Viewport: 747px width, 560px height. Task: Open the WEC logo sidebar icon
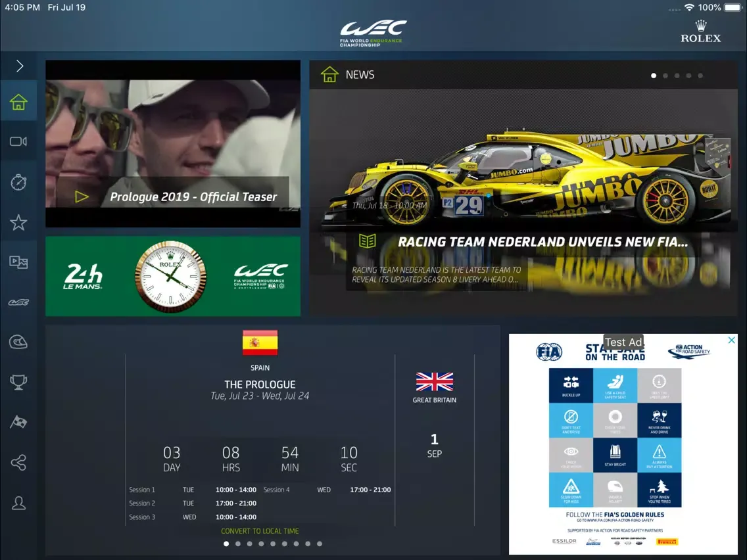pos(18,302)
